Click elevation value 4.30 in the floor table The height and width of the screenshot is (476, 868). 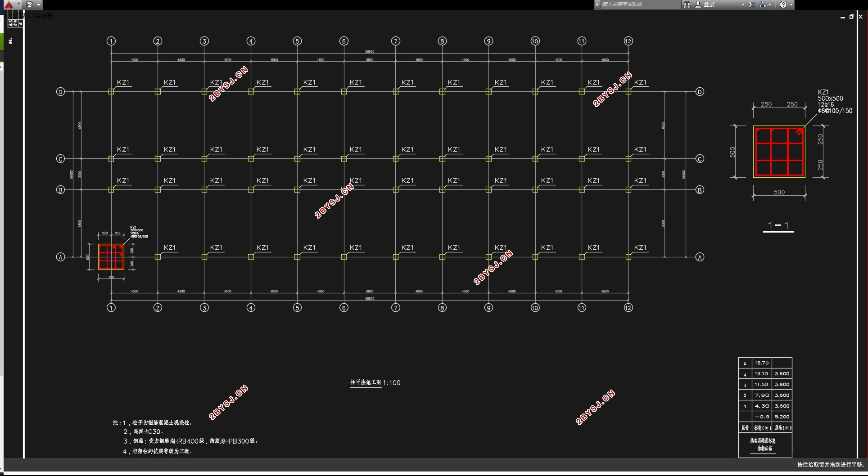pyautogui.click(x=762, y=406)
